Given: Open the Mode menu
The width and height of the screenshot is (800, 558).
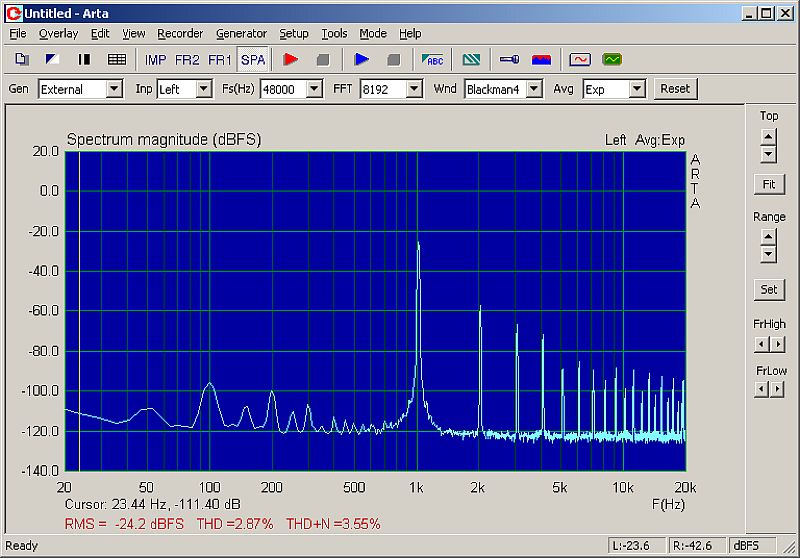Looking at the screenshot, I should point(373,34).
